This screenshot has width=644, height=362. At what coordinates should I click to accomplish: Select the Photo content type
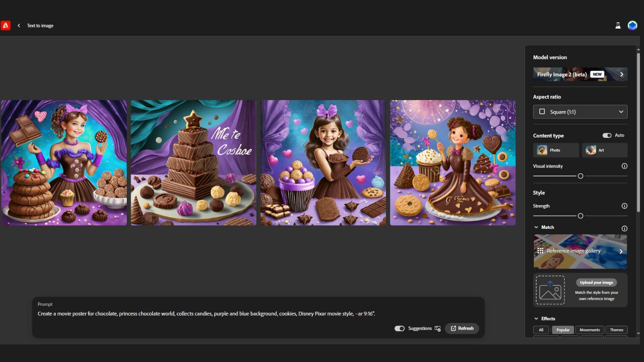555,150
